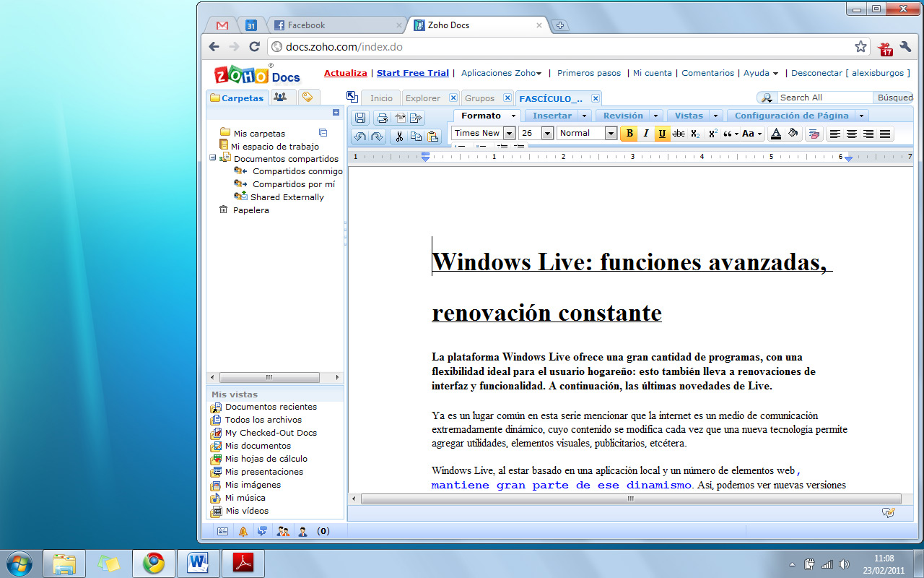The width and height of the screenshot is (924, 578).
Task: Click the Chrome wrench settings icon
Action: 905,47
